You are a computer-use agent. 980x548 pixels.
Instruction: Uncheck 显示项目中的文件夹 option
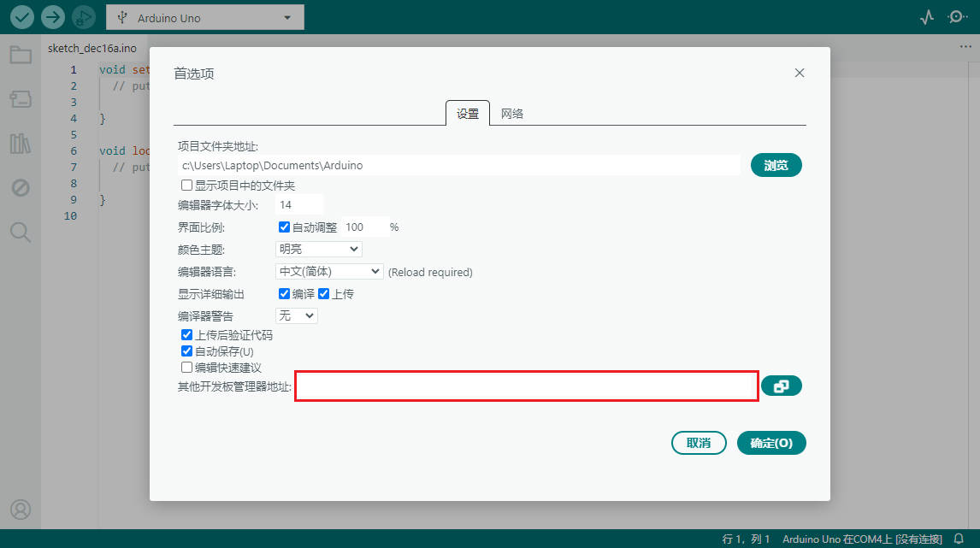point(186,185)
